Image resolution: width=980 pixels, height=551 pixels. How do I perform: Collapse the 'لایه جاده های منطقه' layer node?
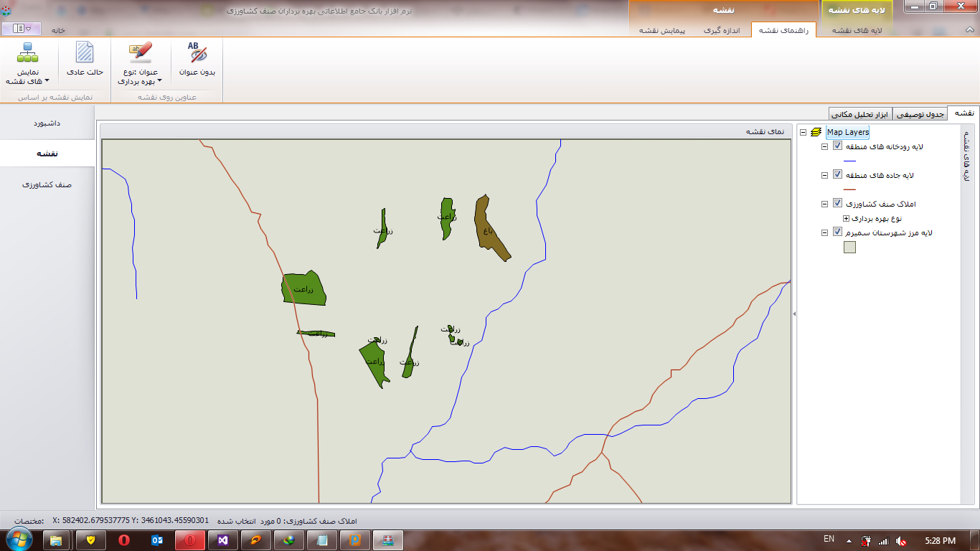825,175
